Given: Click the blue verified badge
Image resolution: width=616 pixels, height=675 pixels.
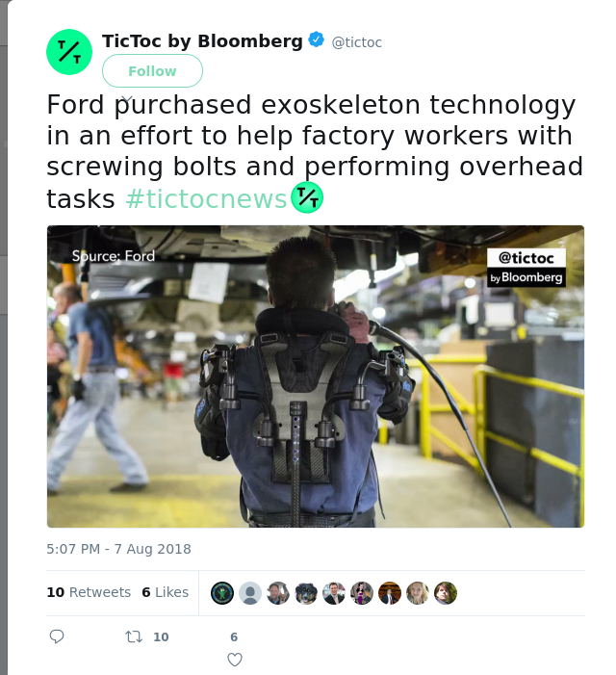Looking at the screenshot, I should point(317,40).
